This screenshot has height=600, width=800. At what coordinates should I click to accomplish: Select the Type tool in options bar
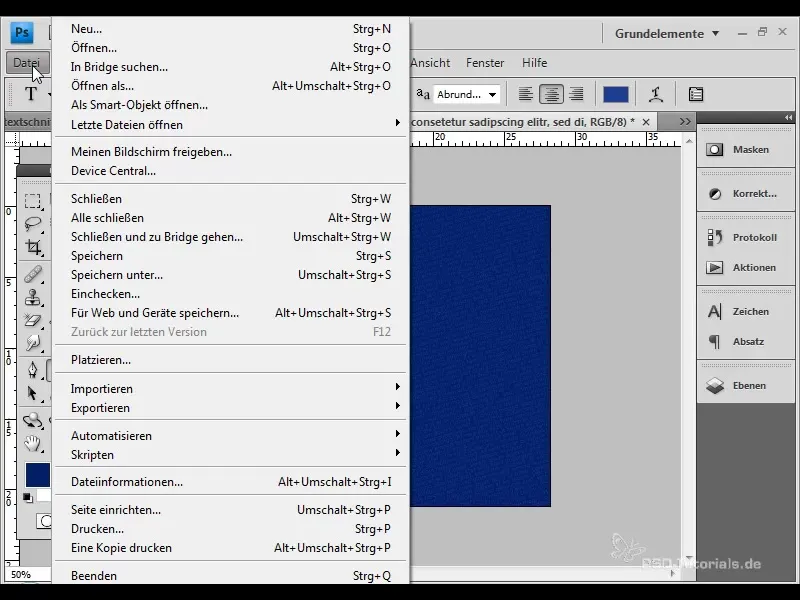pyautogui.click(x=31, y=94)
